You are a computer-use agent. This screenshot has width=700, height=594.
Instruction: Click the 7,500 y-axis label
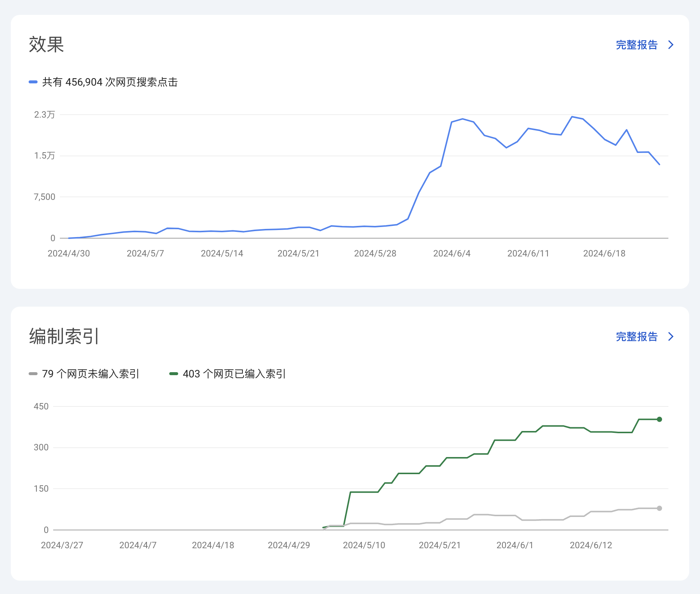pyautogui.click(x=45, y=197)
